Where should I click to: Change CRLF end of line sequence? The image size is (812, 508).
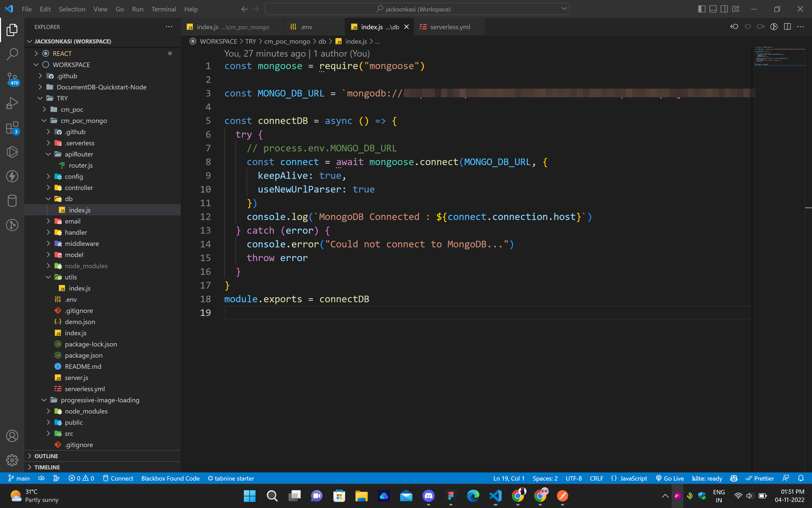(596, 478)
